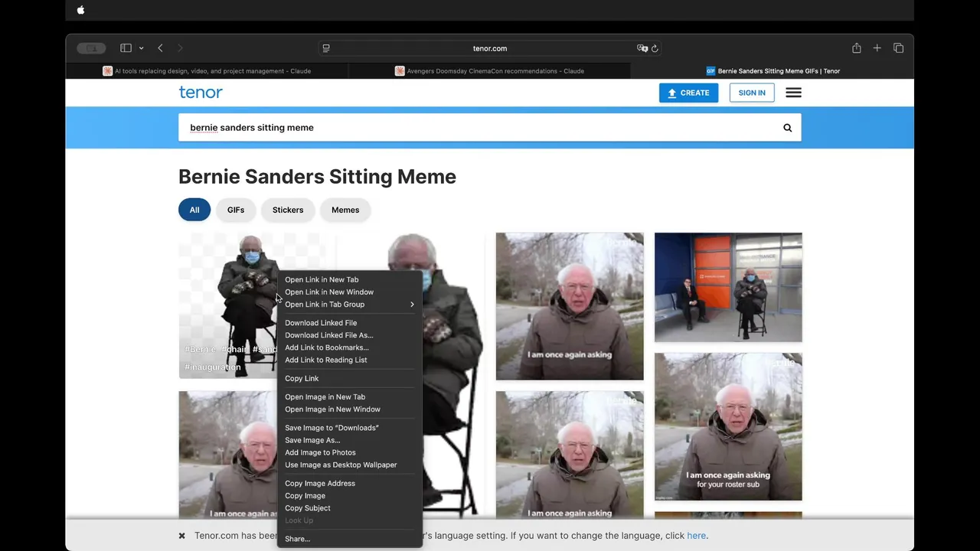Select the Memes filter pill
The height and width of the screenshot is (551, 980).
345,210
